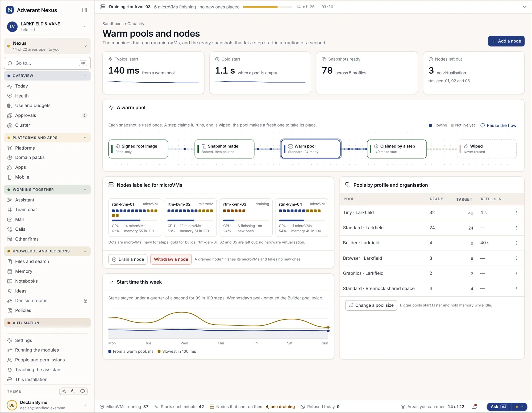Screen dimensions: 532x413
Task: Open the Cluster icon in the sidebar
Action: [x=10, y=125]
